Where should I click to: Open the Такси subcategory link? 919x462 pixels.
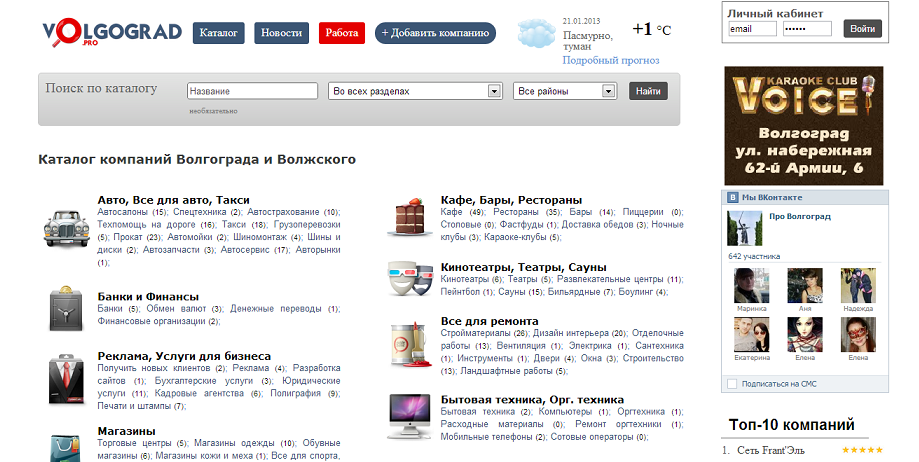click(x=234, y=225)
